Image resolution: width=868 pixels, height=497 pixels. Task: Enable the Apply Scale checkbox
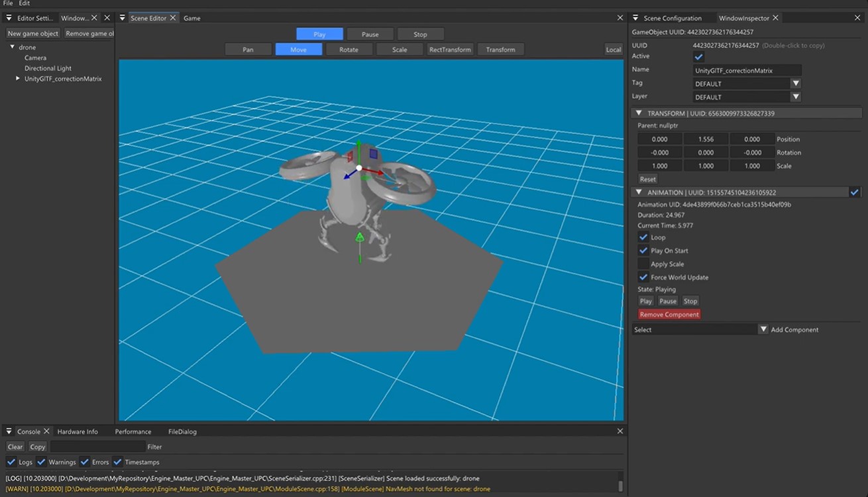click(643, 264)
